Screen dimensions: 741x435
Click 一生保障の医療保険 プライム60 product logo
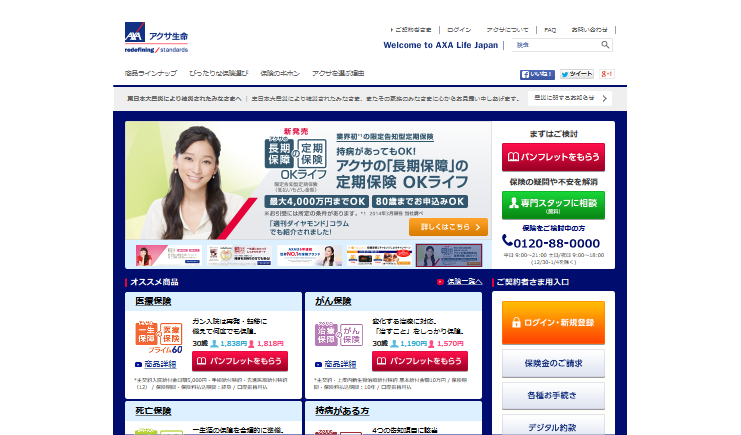point(159,337)
